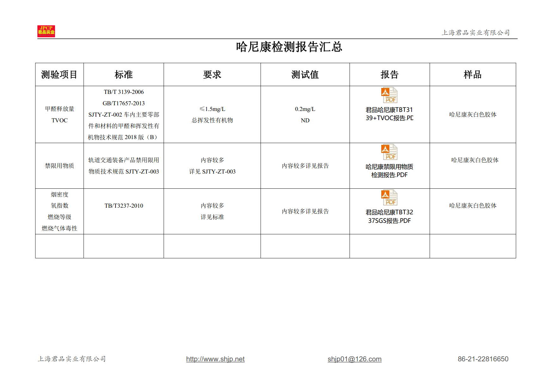This screenshot has width=555, height=392.
Task: Select the 测试值 column header
Action: (x=305, y=75)
